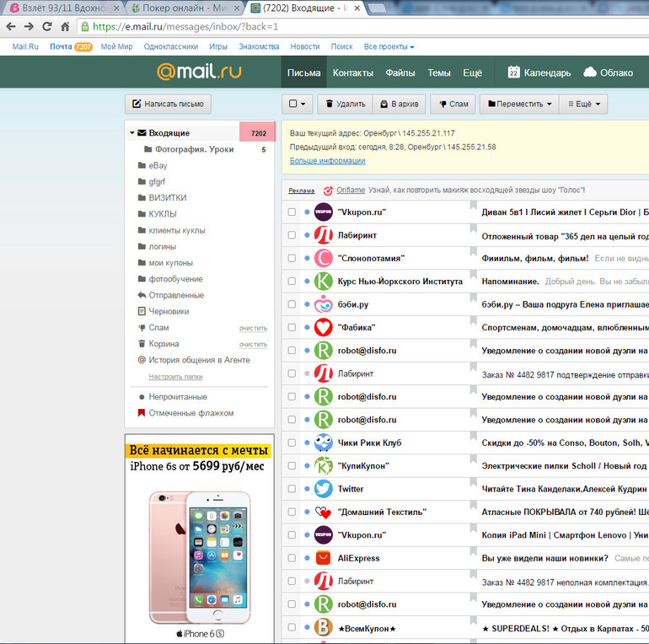
Task: Open the toolbar Ещё dropdown
Action: 583,104
